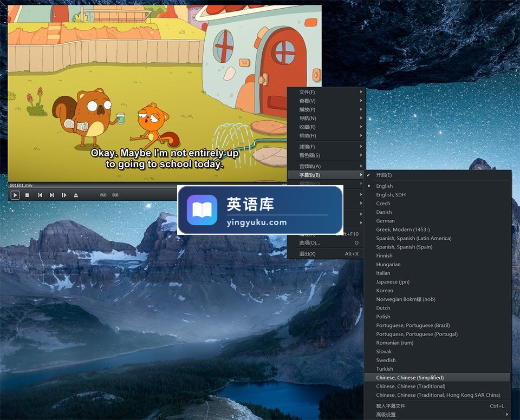520x420 pixels.
Task: Click the Eject/Open icon in the player controls
Action: (x=76, y=195)
